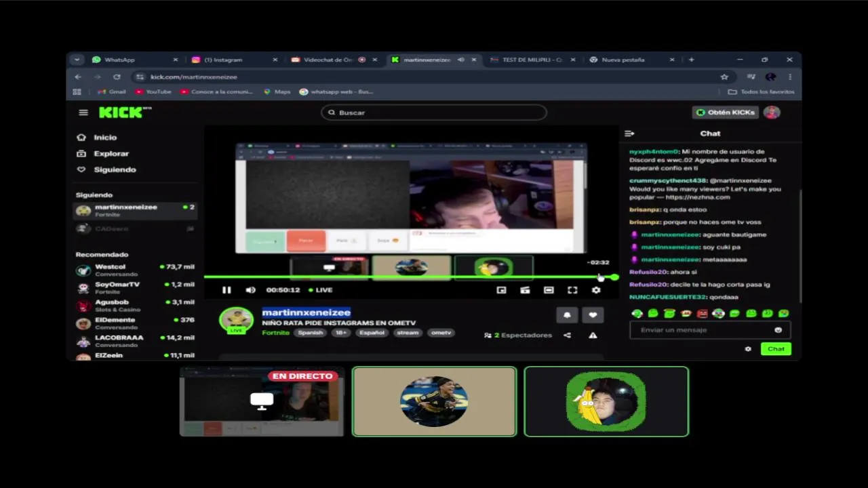The height and width of the screenshot is (488, 868).
Task: Open a new browser tab
Action: point(691,60)
